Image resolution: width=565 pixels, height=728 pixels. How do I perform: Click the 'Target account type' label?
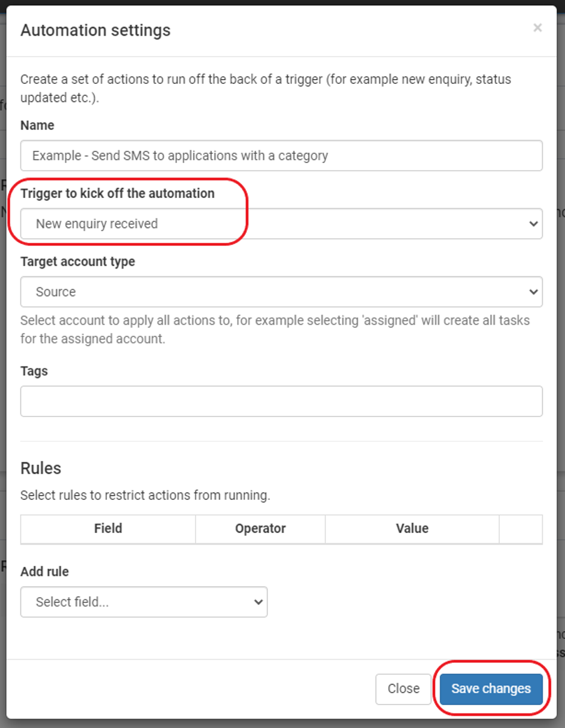78,261
